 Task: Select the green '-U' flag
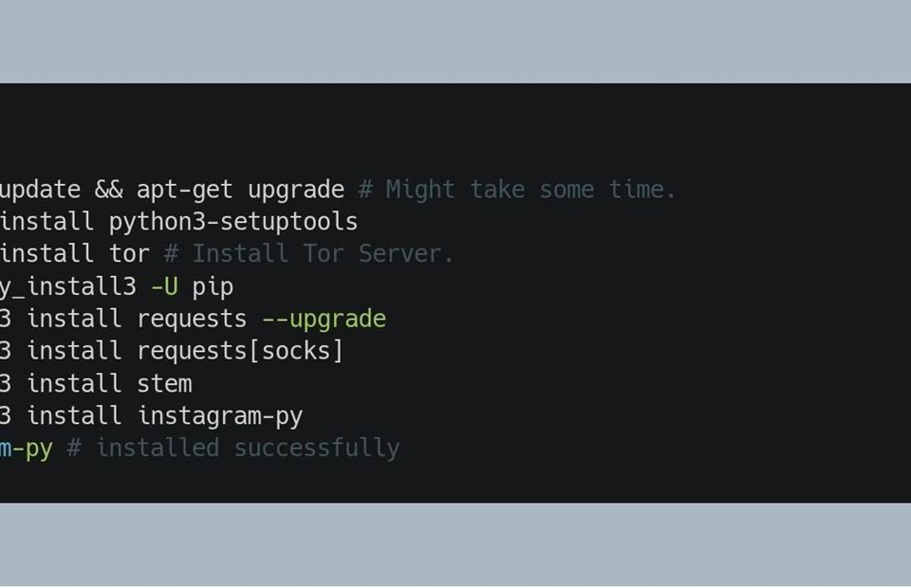pos(164,286)
